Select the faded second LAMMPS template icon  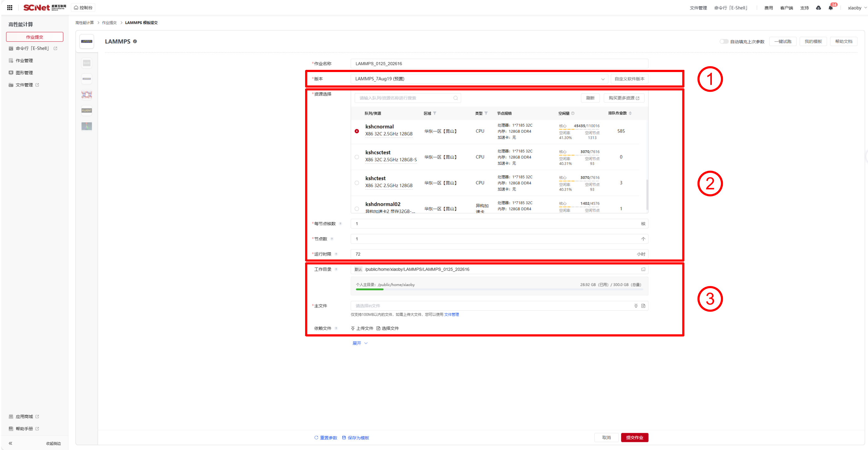click(x=87, y=79)
